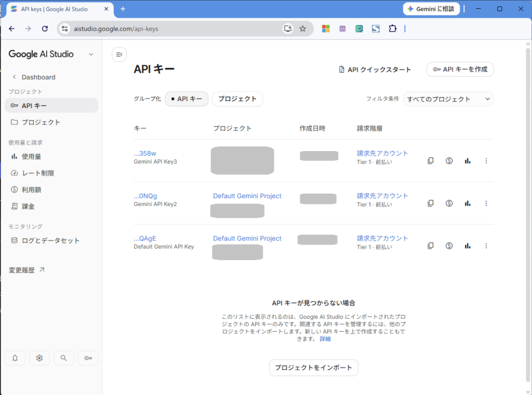Image resolution: width=532 pixels, height=395 pixels.
Task: Click key icon in sidebar footer
Action: pos(88,358)
